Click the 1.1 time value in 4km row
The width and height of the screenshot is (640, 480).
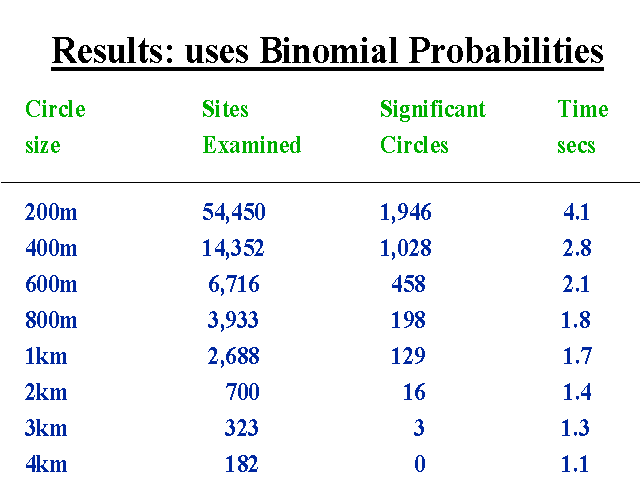click(x=575, y=464)
